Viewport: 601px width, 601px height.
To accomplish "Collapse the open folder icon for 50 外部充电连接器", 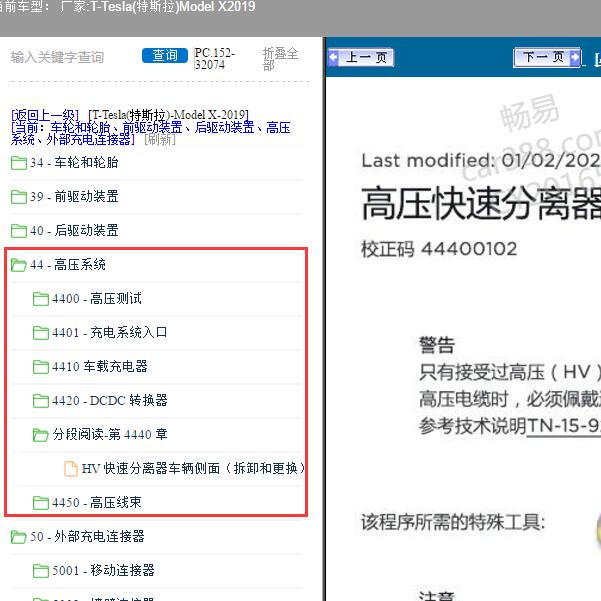I will (18, 537).
